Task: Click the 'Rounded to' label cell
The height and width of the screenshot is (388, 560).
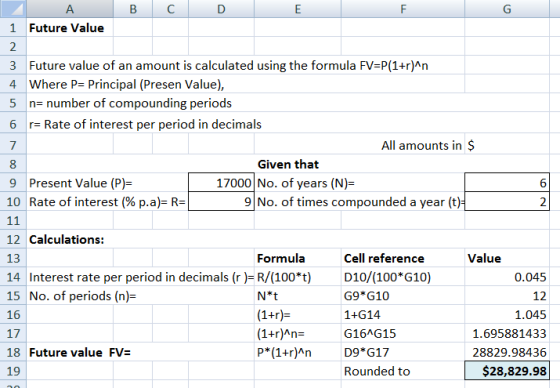Action: [x=377, y=372]
